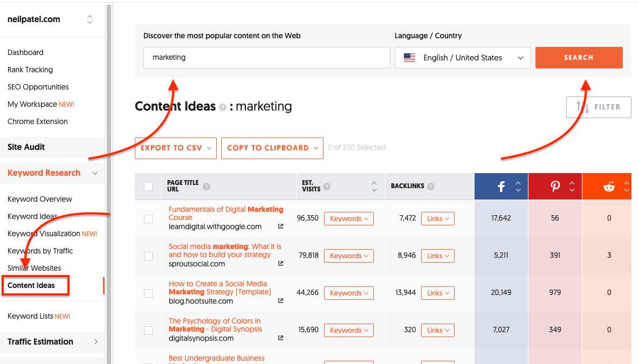
Task: Sort by Est. Visits arrows icon
Action: point(374,187)
